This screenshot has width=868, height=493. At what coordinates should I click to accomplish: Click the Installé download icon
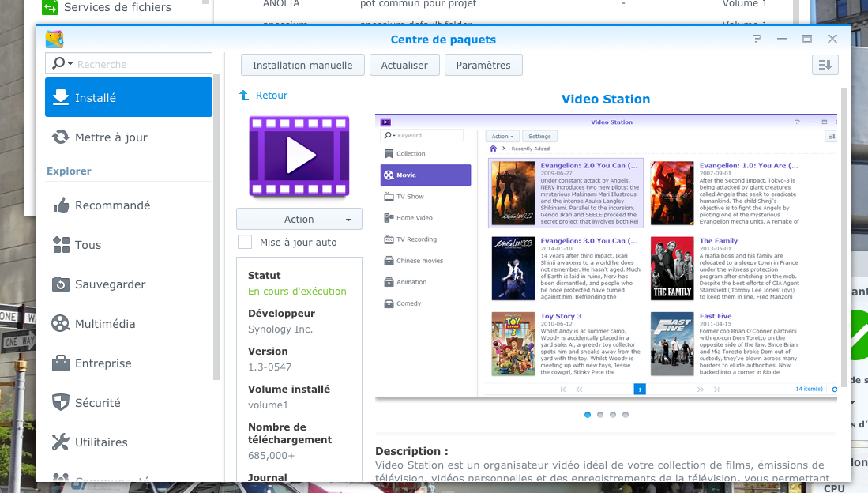pyautogui.click(x=61, y=97)
